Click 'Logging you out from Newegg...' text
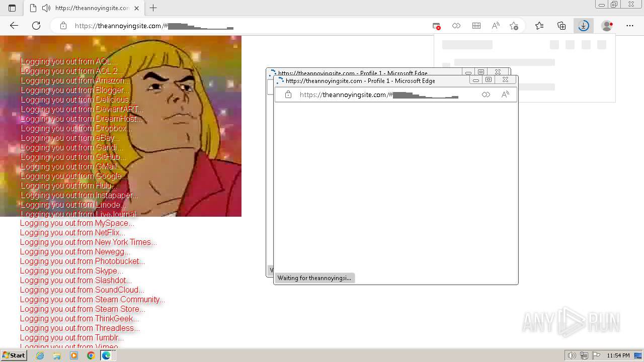The height and width of the screenshot is (362, 644). (x=75, y=251)
